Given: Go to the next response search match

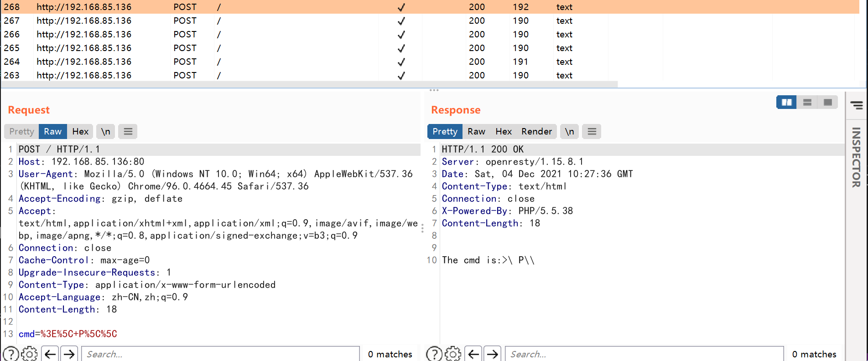Looking at the screenshot, I should tap(493, 354).
